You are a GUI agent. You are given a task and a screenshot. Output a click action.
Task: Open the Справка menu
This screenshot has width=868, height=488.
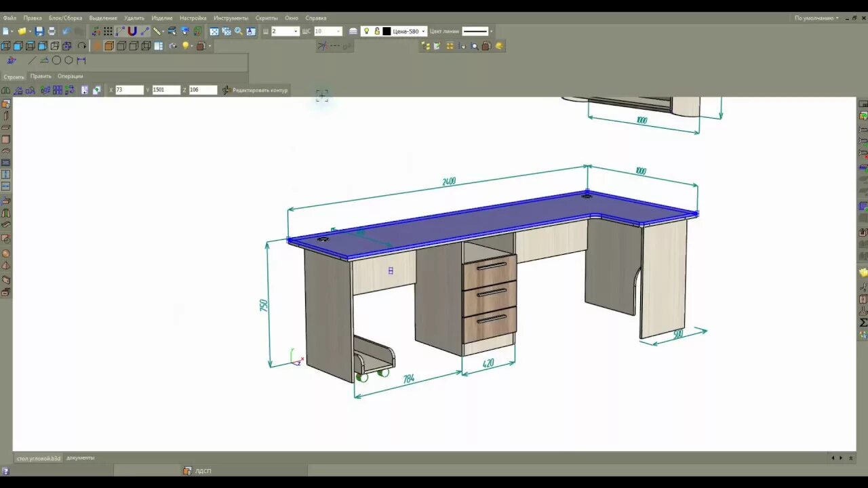click(315, 18)
